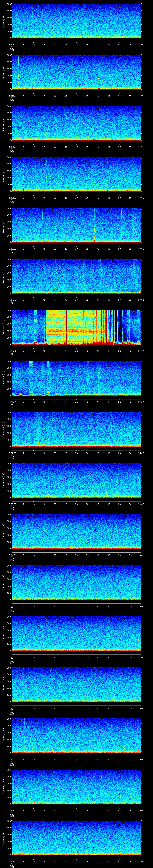Click the 13:18:00 start time label
The height and width of the screenshot is (868, 153).
(x=12, y=249)
